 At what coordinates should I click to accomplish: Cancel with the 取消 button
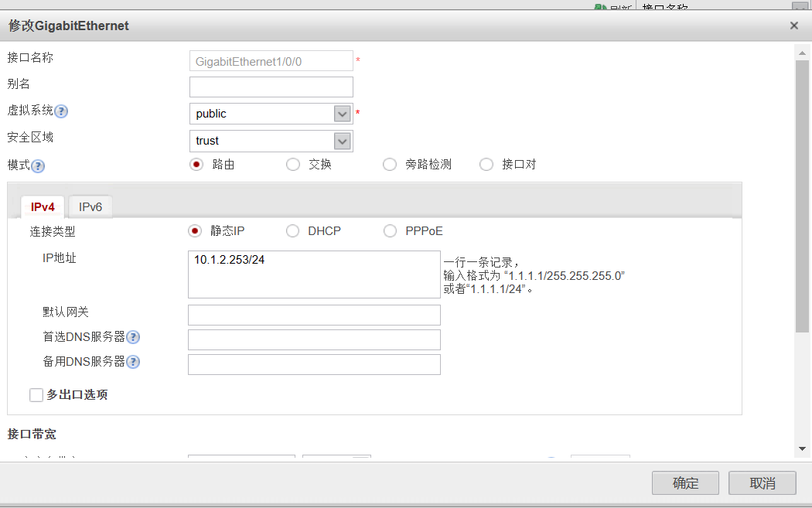click(763, 483)
